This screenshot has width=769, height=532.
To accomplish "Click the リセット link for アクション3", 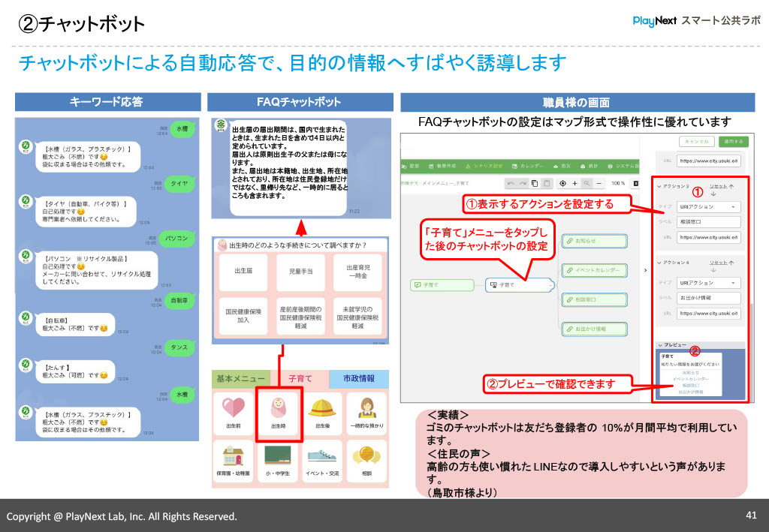I will pyautogui.click(x=719, y=186).
